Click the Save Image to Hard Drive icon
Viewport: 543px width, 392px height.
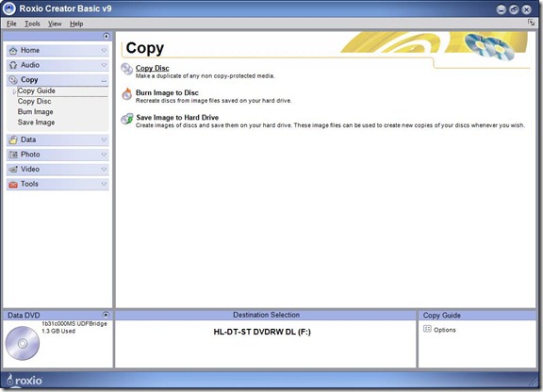[x=127, y=119]
